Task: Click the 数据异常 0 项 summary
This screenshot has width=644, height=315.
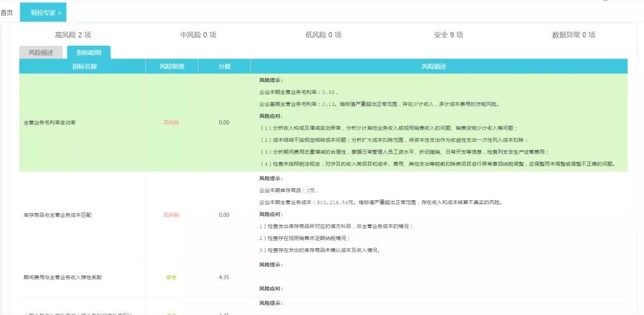Action: [x=574, y=35]
